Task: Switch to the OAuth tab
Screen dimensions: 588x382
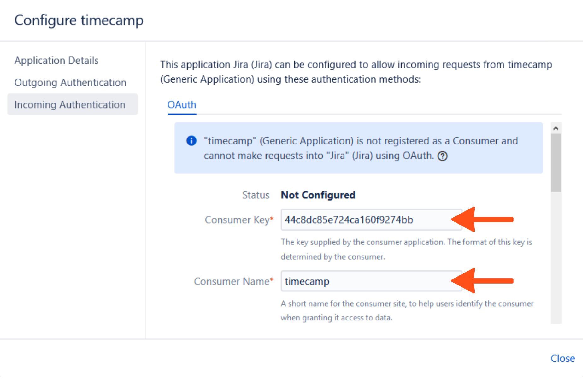Action: 182,105
